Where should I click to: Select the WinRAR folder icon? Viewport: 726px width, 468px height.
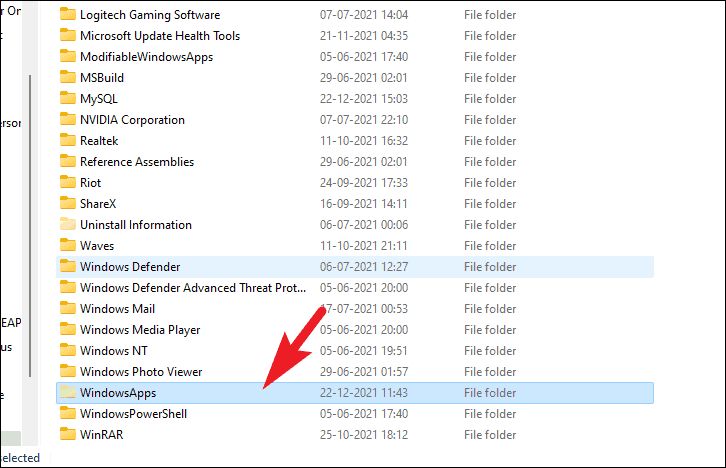[68, 434]
